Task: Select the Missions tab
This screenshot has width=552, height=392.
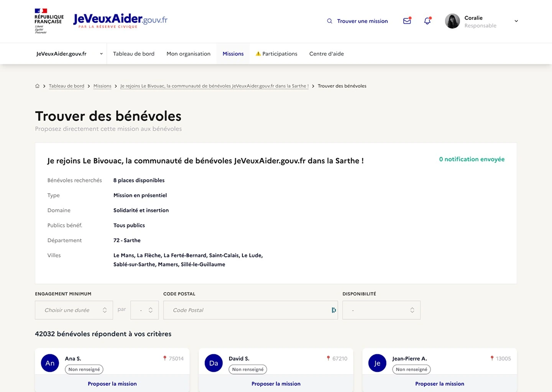Action: 233,54
